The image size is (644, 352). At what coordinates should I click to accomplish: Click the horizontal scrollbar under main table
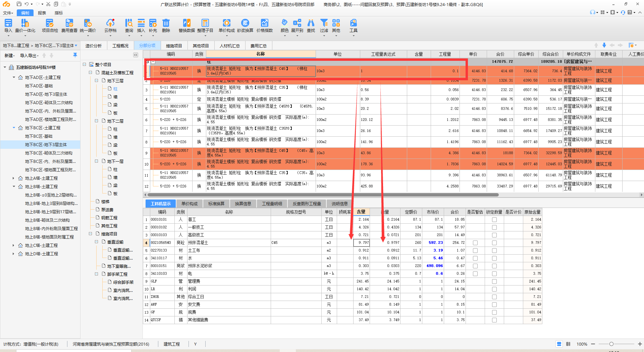[323, 195]
